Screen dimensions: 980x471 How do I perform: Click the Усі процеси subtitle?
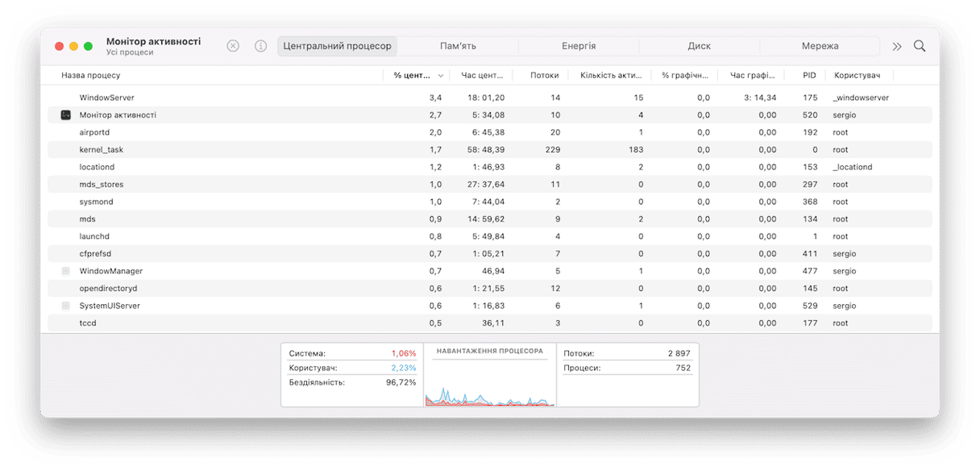point(130,53)
